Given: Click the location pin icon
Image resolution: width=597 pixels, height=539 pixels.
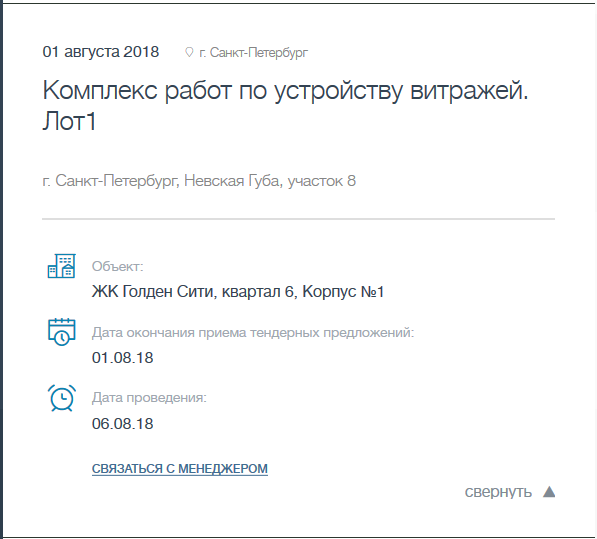Looking at the screenshot, I should [189, 53].
